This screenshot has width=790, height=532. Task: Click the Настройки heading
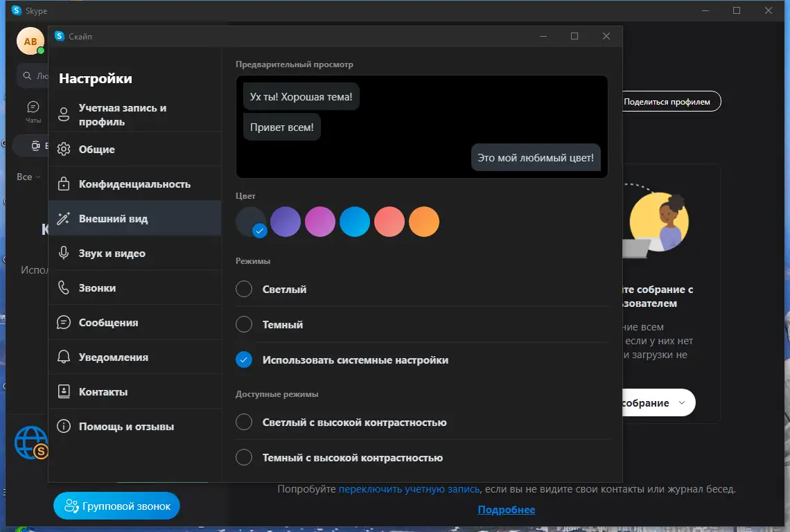click(96, 78)
